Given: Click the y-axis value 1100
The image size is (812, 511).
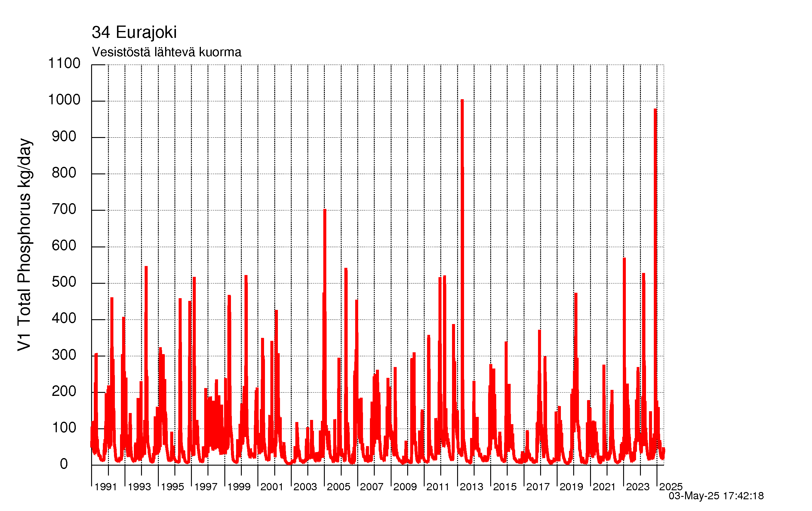Looking at the screenshot, I should coord(64,63).
